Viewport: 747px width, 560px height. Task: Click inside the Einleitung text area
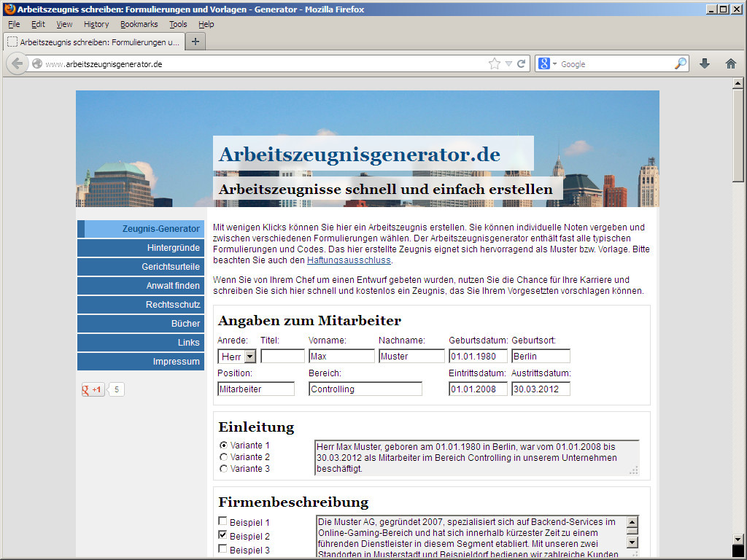(x=476, y=458)
